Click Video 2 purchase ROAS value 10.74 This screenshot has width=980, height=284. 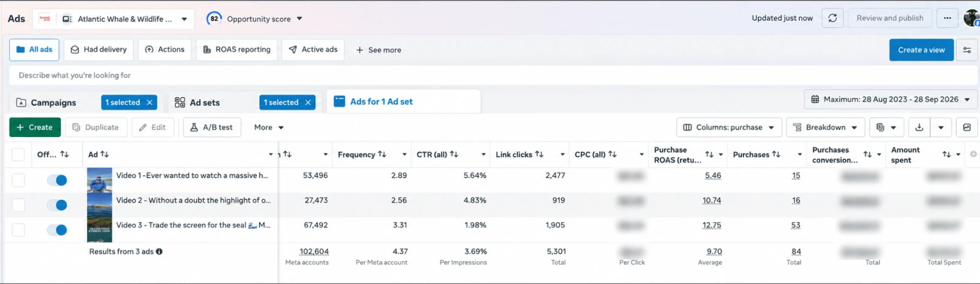712,201
